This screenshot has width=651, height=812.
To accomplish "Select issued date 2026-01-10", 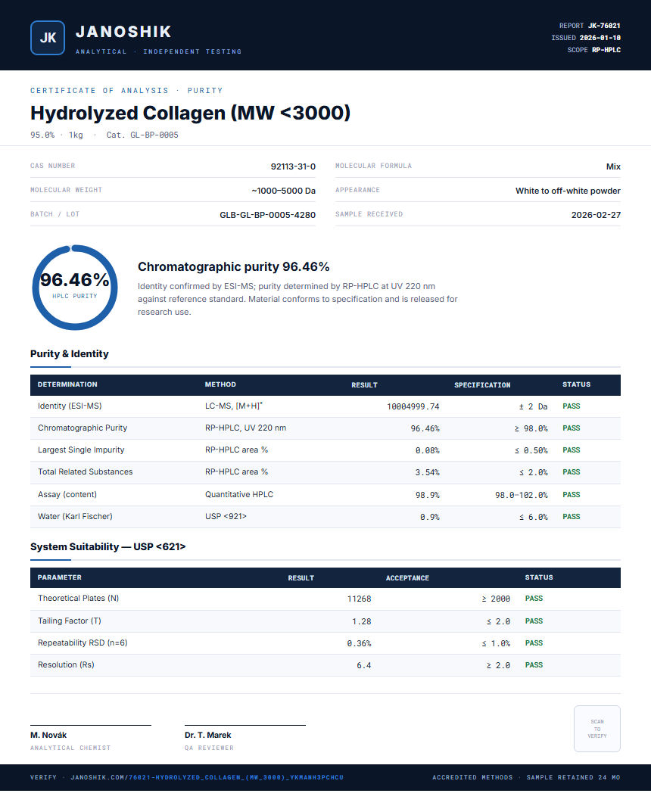I will 600,38.
